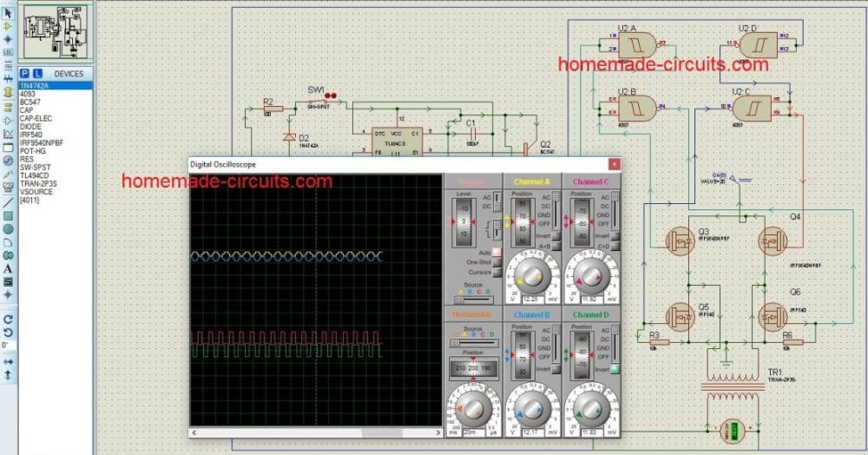The height and width of the screenshot is (455, 868).
Task: Enable One-Shot trigger mode
Action: (x=497, y=261)
